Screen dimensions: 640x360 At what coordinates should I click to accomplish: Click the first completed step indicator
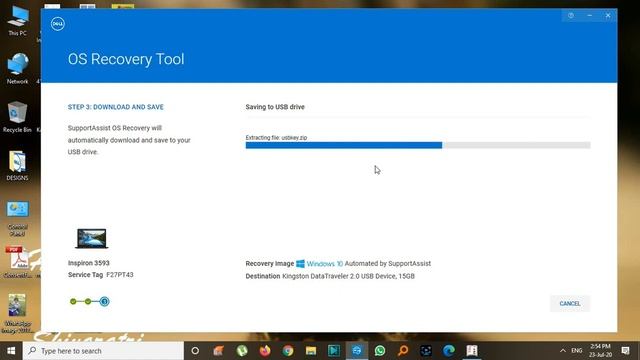coord(73,302)
